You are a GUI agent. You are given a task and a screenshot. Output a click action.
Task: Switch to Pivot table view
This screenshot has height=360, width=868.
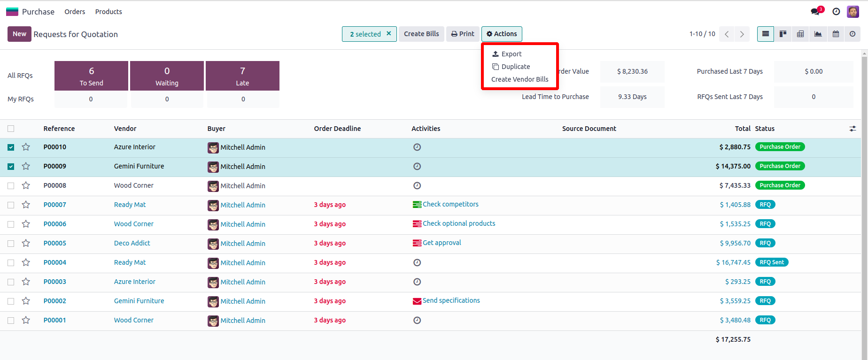pyautogui.click(x=800, y=34)
